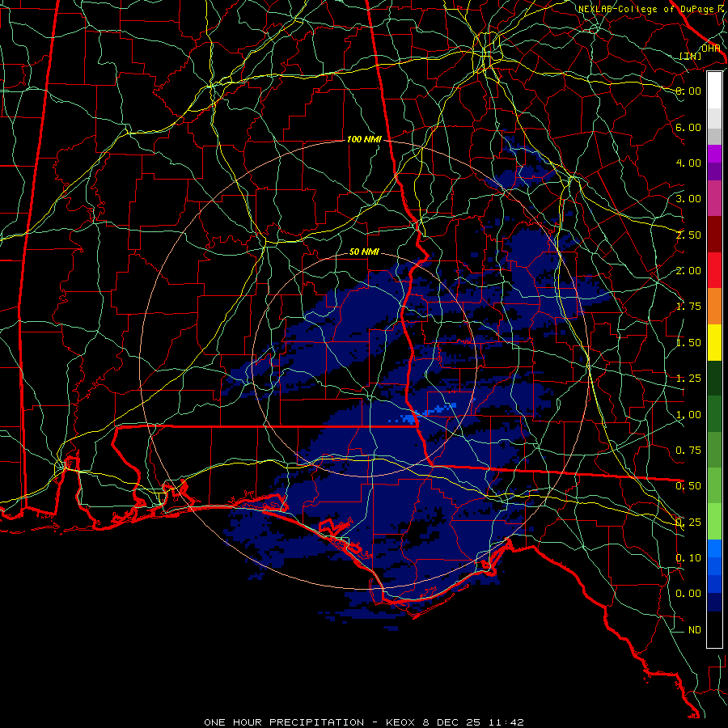Click the OHA product code label

[x=711, y=48]
